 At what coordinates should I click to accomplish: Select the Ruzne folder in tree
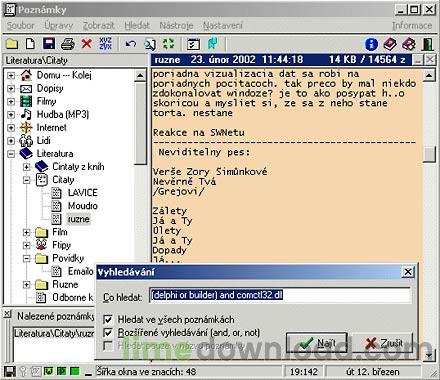[65, 284]
